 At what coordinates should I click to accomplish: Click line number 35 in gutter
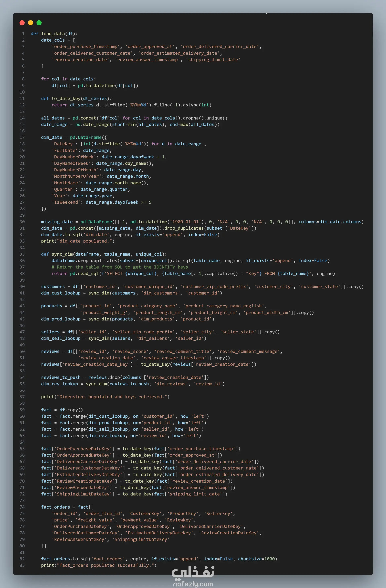pos(22,254)
